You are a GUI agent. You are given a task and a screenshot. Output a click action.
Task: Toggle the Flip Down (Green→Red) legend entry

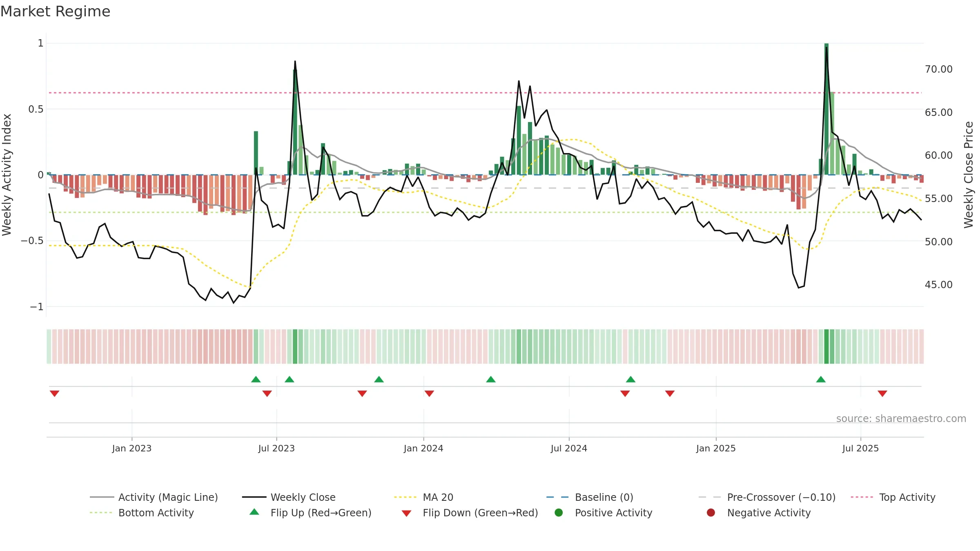(470, 513)
